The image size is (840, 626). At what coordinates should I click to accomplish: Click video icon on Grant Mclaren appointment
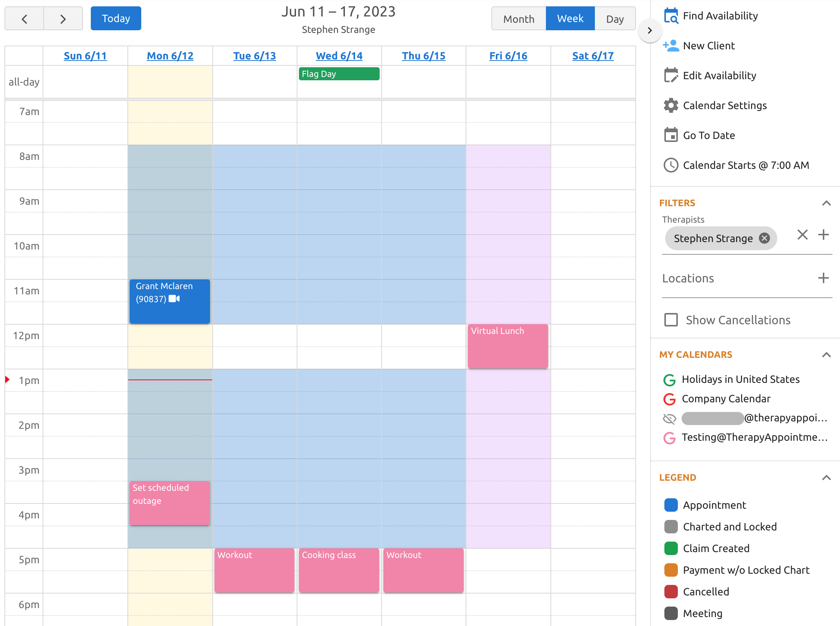click(175, 299)
